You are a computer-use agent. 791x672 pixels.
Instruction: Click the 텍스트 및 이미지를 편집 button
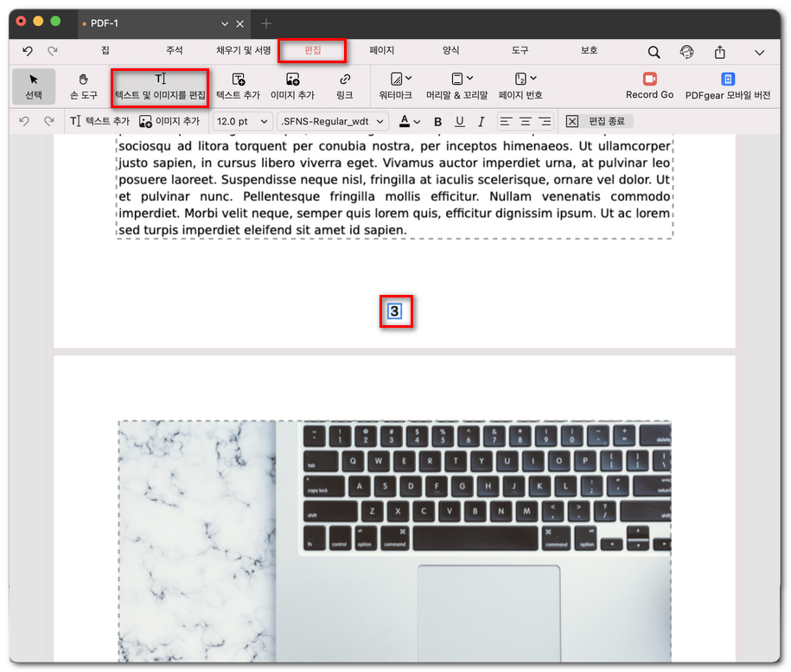[161, 86]
